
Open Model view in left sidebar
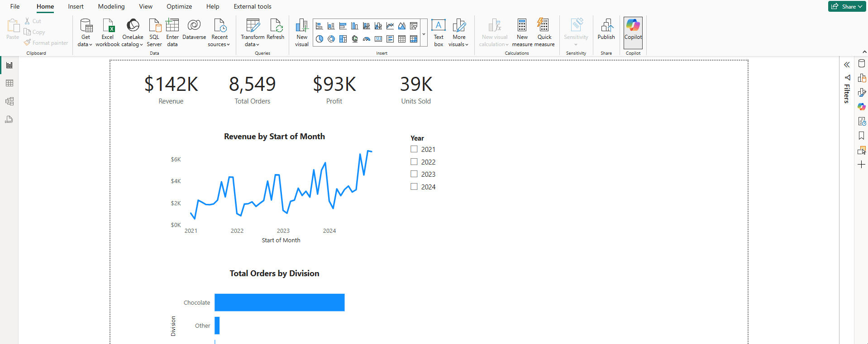(9, 101)
